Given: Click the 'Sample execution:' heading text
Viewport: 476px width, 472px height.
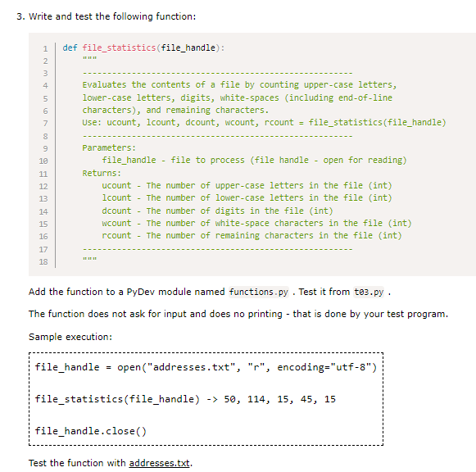Looking at the screenshot, I should (x=70, y=337).
